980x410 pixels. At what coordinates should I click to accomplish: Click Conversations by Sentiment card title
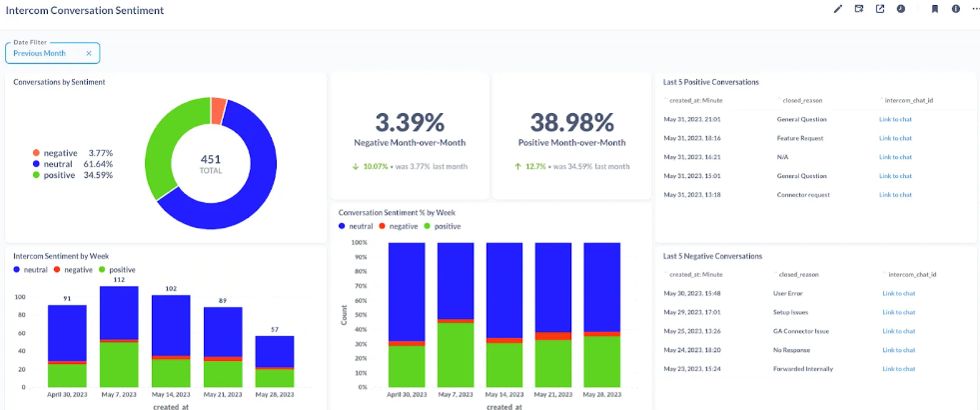pos(59,82)
